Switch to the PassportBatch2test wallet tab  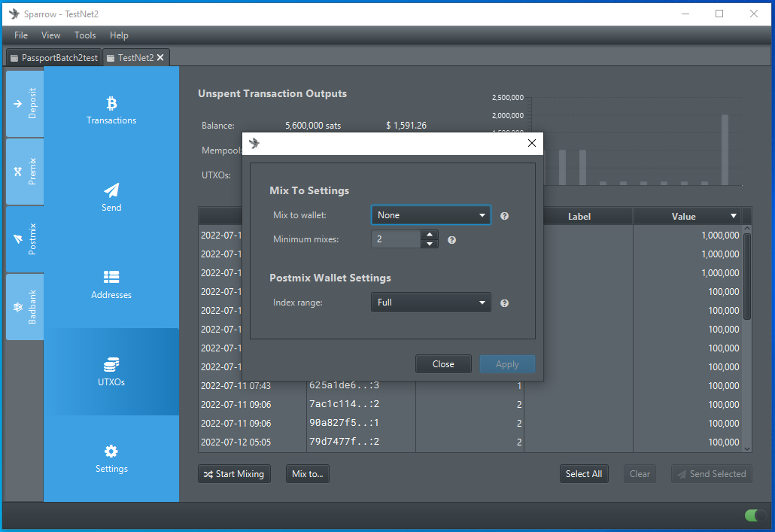54,57
